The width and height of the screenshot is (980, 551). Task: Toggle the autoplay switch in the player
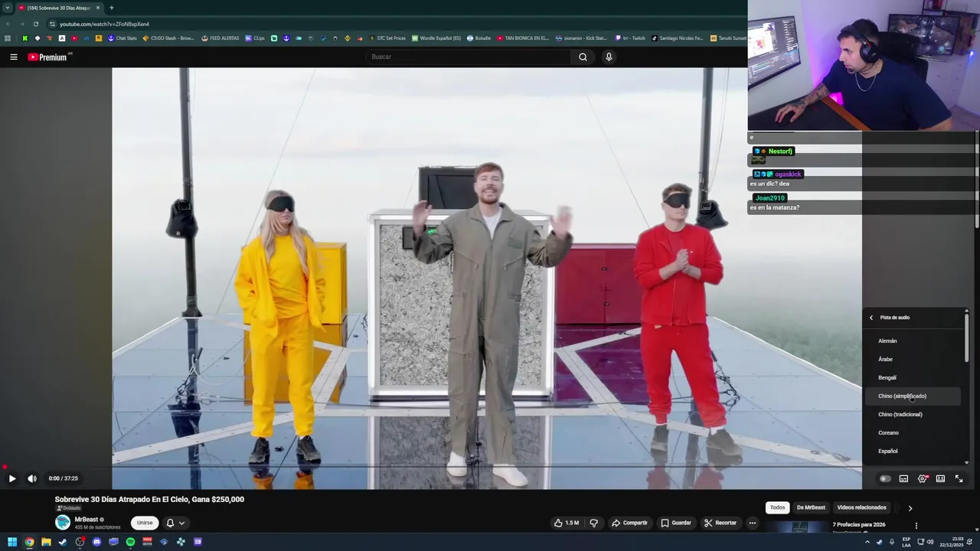pos(885,479)
